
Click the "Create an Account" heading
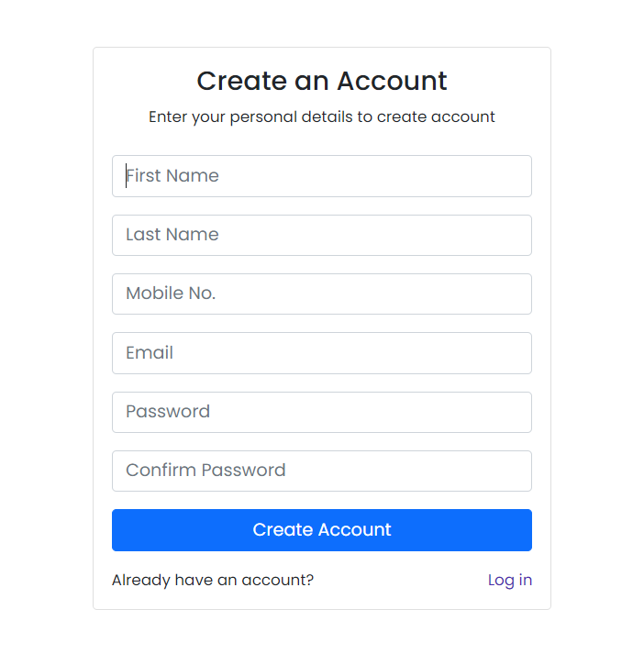[322, 81]
